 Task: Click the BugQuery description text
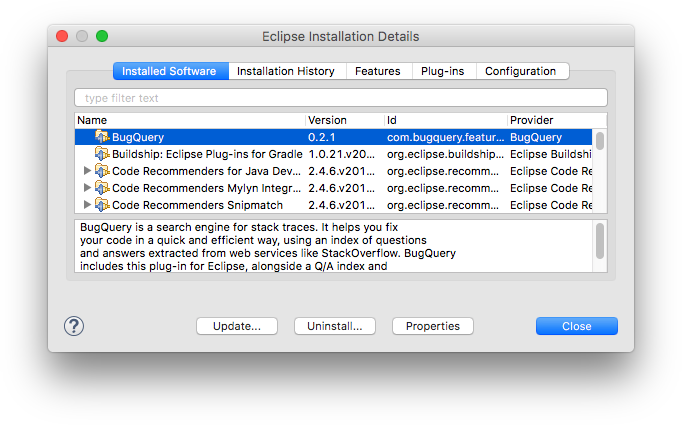(x=267, y=246)
